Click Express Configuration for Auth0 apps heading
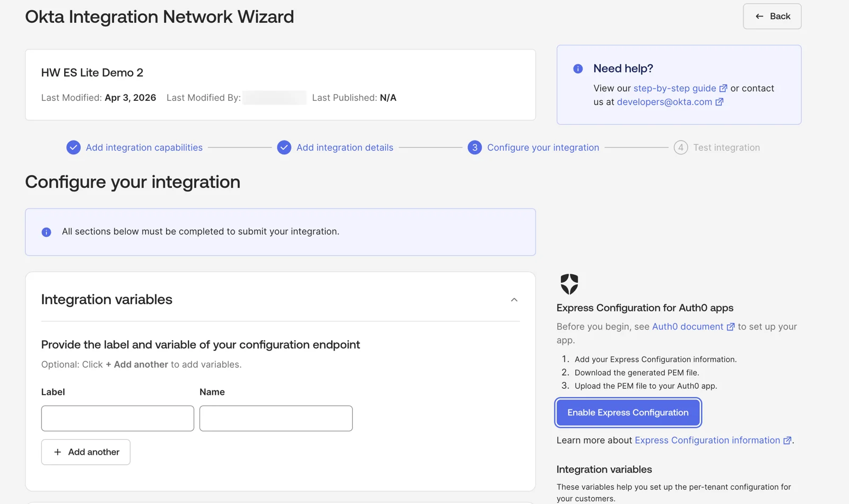The height and width of the screenshot is (504, 849). [645, 308]
